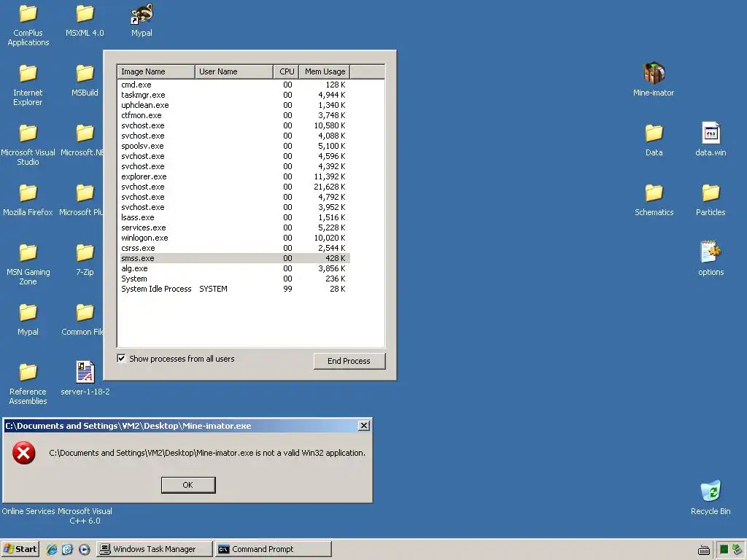Select the alg.exe process row
The image size is (747, 560).
234,268
